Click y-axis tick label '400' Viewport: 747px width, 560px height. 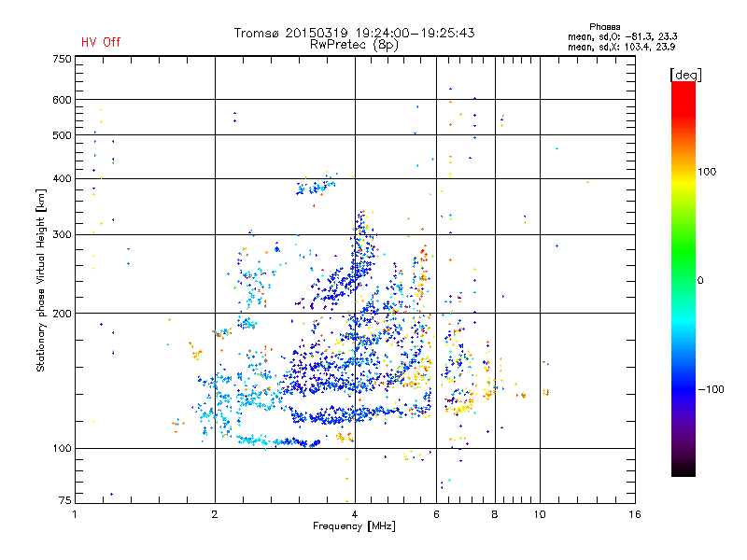click(62, 178)
